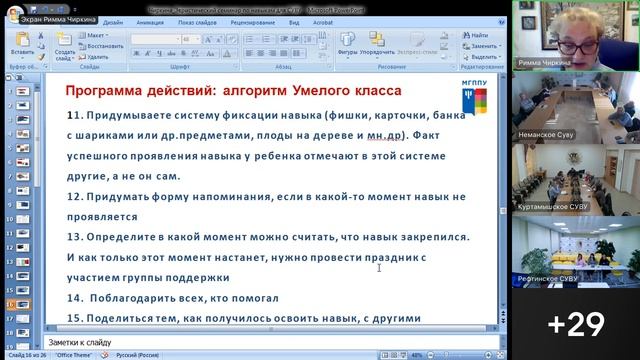Click the +29 more participants tile
This screenshot has width=640, height=360.
[x=576, y=324]
